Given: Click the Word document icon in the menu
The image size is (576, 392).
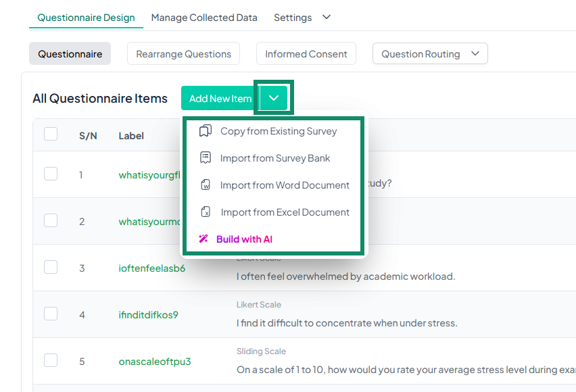Looking at the screenshot, I should tap(204, 185).
